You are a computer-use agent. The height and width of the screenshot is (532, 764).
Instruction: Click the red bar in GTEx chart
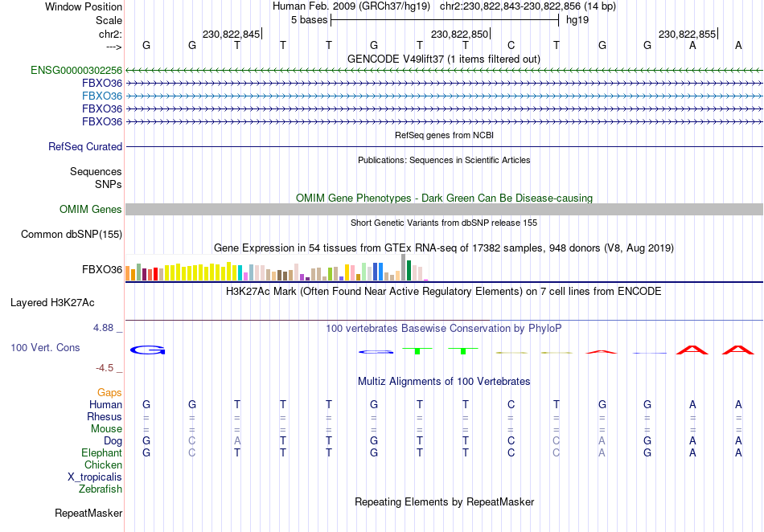pyautogui.click(x=155, y=274)
